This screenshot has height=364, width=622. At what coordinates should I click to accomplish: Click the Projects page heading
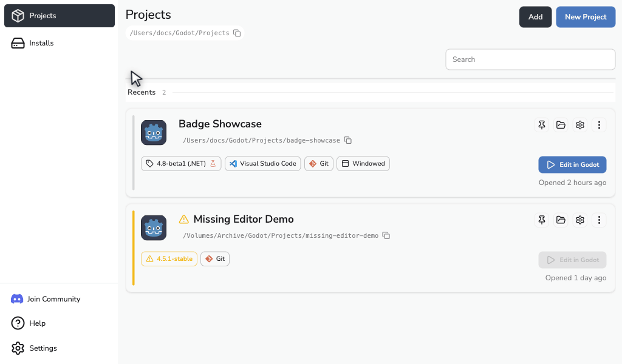(148, 15)
